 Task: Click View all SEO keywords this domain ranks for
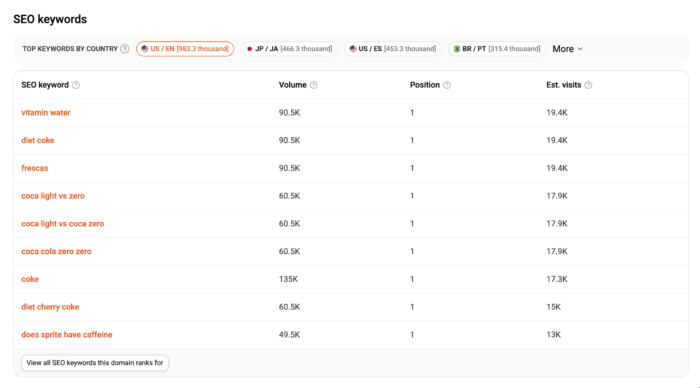click(x=95, y=363)
